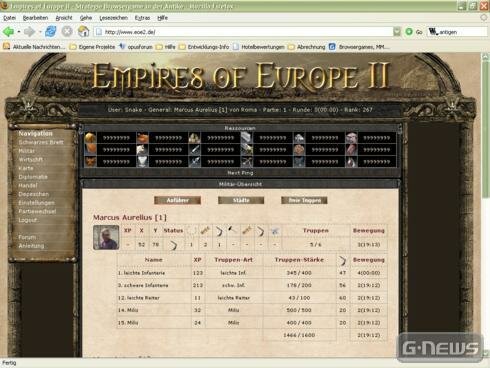Viewport: 490px width, 368px height.
Task: Open the Ansicht menu
Action: (64, 18)
